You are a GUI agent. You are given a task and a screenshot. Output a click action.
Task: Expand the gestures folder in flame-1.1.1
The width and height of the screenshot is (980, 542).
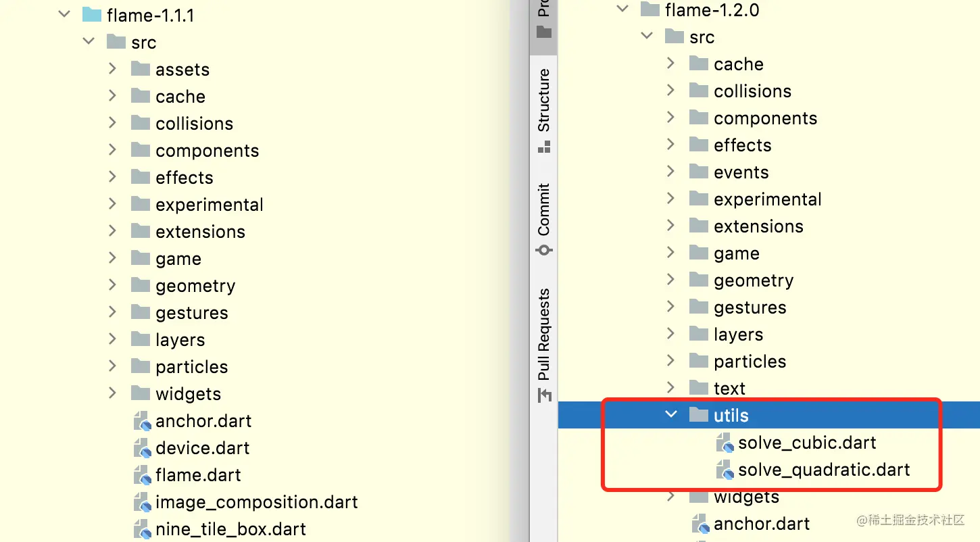tap(112, 312)
